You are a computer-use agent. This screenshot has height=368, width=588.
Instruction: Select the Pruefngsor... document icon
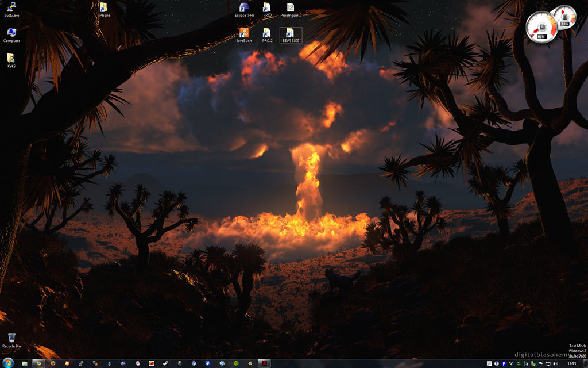291,9
